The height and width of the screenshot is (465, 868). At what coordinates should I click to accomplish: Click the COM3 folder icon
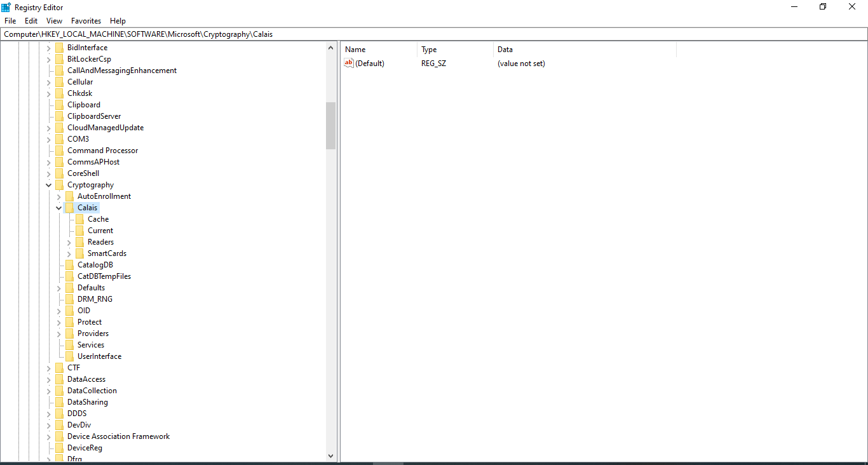click(60, 139)
